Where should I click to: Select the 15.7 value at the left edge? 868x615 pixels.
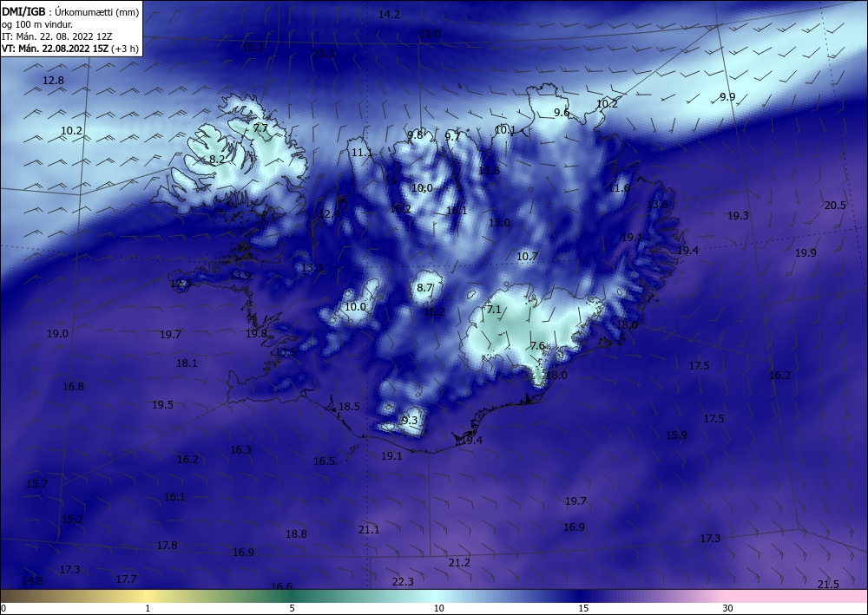36,484
